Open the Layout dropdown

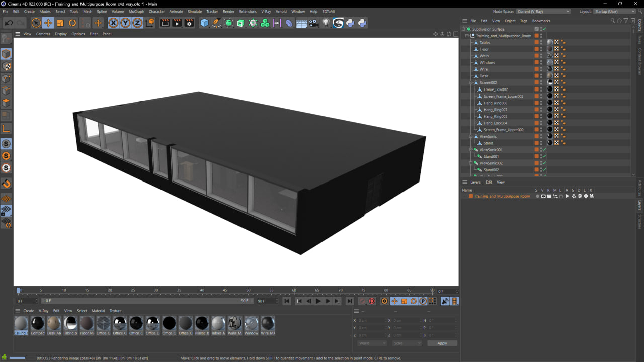(x=614, y=11)
